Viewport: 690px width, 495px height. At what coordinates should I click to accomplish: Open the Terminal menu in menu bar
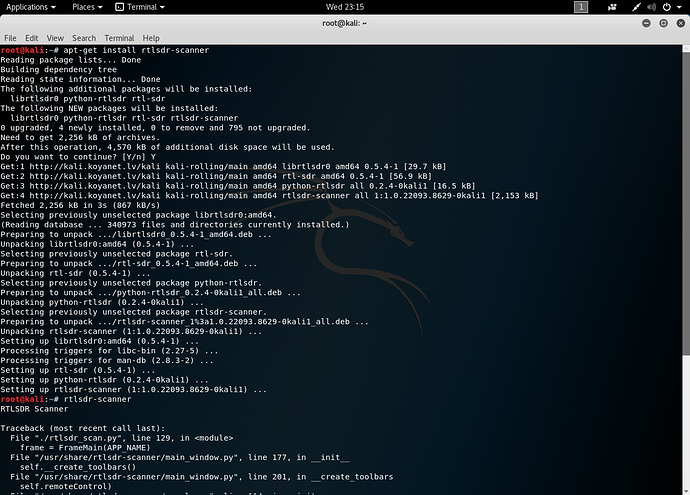click(x=119, y=38)
